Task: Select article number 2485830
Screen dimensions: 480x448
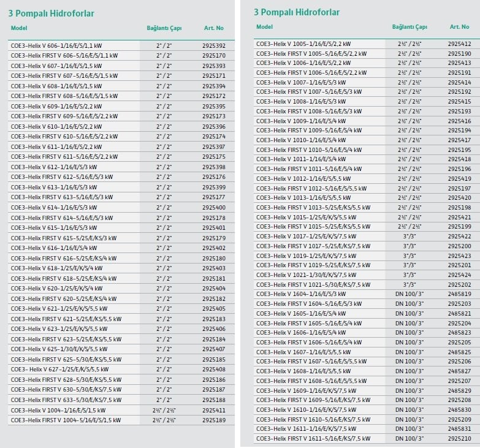Action: pyautogui.click(x=460, y=409)
